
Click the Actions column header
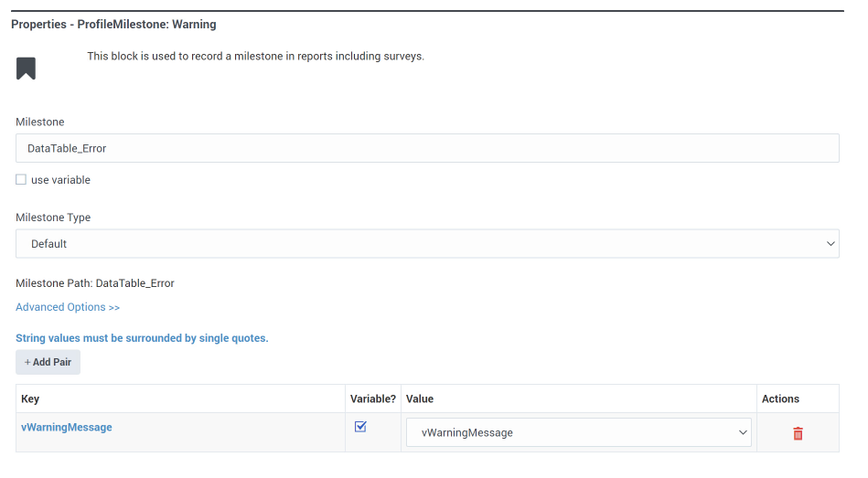(780, 398)
